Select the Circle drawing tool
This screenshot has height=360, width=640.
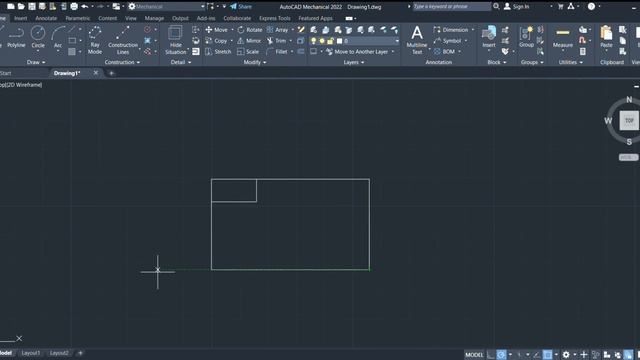[38, 37]
